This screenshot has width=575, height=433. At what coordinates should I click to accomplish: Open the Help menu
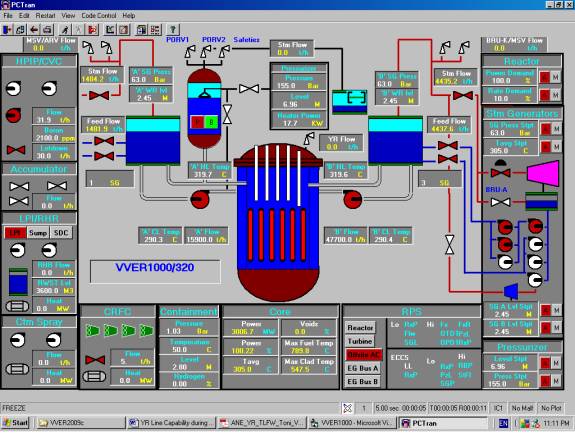click(129, 15)
